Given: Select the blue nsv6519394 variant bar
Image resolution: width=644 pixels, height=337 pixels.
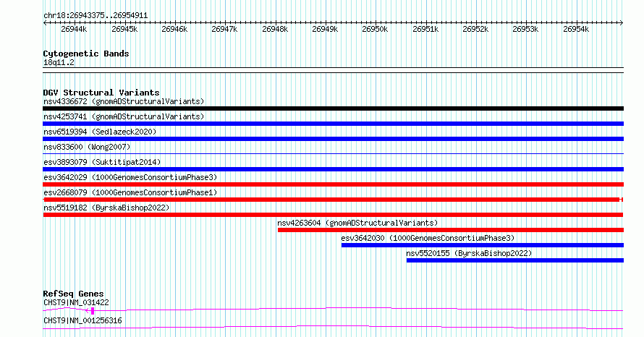Looking at the screenshot, I should click(333, 139).
